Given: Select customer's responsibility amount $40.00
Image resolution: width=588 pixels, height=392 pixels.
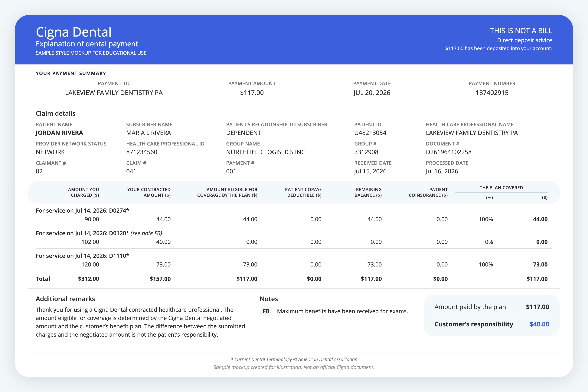Looking at the screenshot, I should (x=539, y=324).
